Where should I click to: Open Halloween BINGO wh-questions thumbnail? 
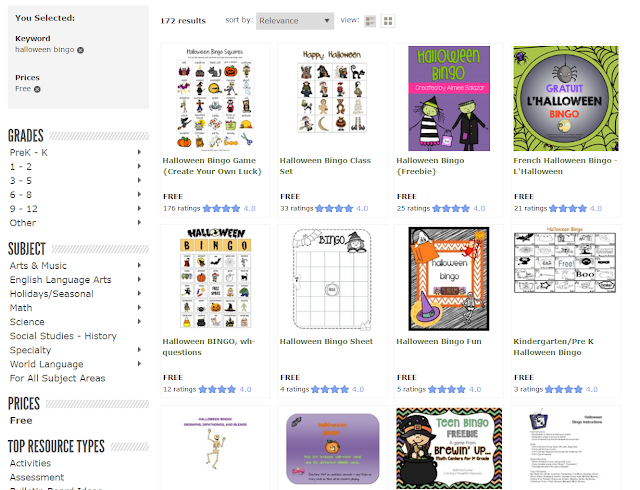pos(216,278)
